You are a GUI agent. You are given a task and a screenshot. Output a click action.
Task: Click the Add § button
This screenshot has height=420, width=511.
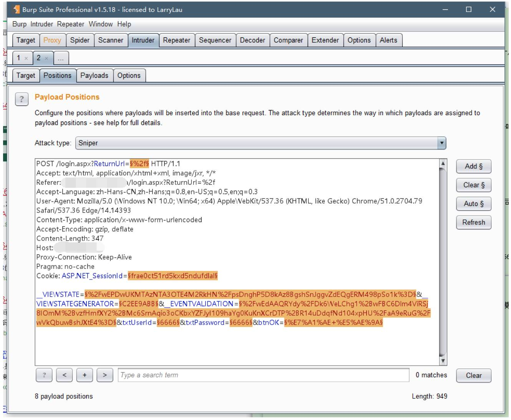474,166
